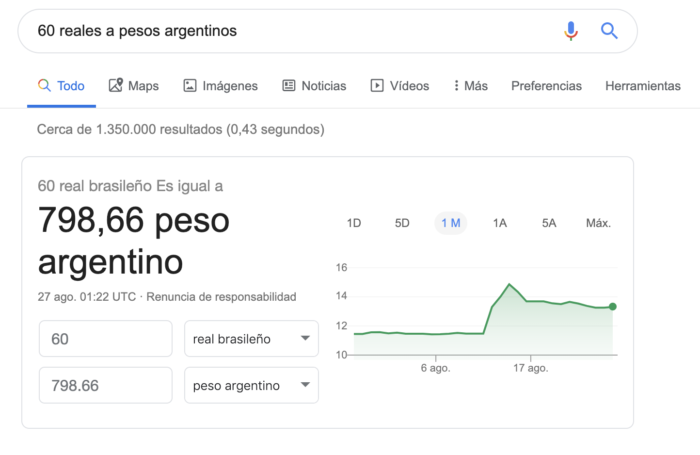
Task: Click the blue search magnifier icon
Action: (609, 31)
